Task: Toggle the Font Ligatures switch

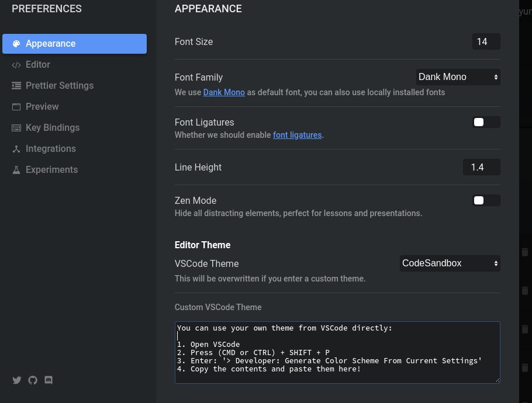Action: point(486,122)
